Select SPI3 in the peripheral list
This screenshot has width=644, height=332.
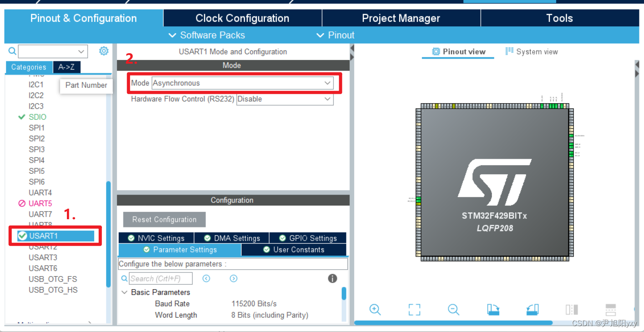(36, 149)
